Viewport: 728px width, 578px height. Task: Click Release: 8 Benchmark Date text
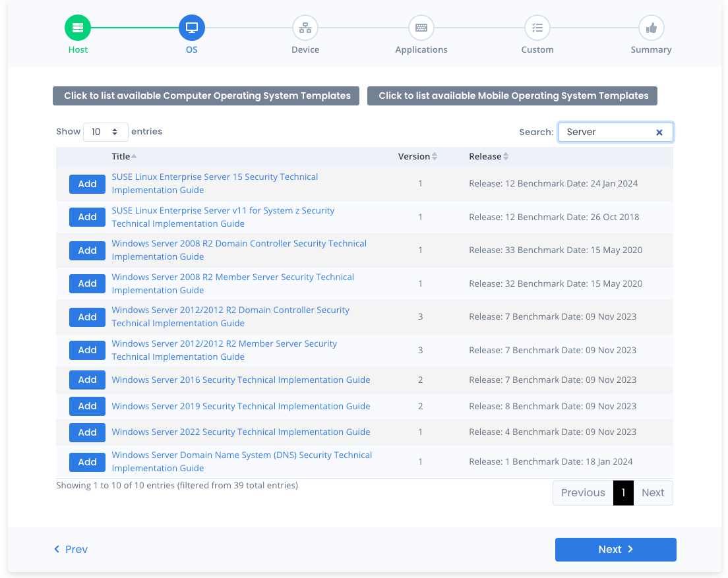(553, 407)
